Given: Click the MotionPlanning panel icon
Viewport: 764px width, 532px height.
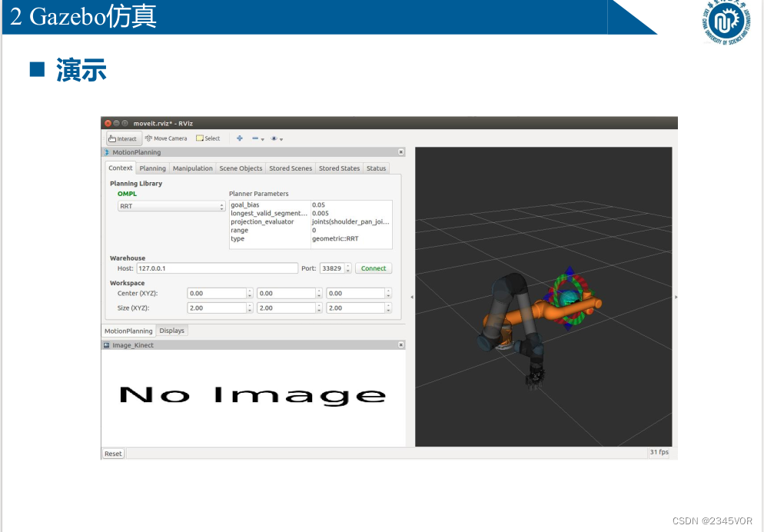Looking at the screenshot, I should click(108, 152).
